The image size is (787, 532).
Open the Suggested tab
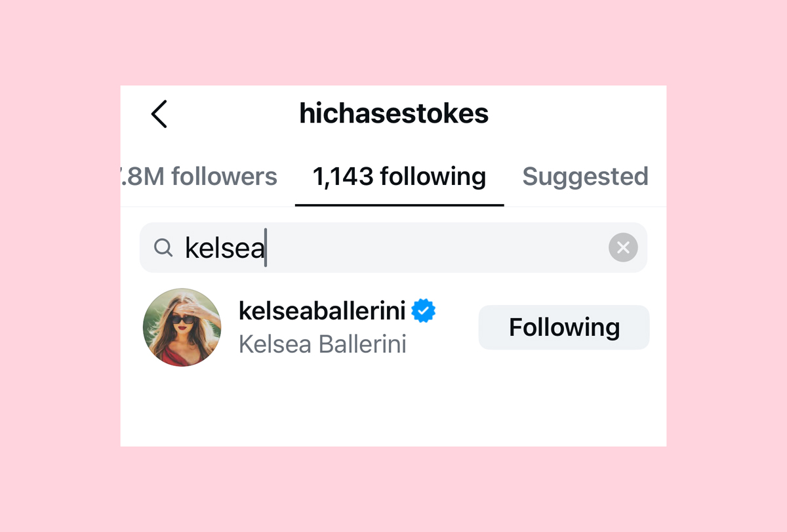point(585,176)
